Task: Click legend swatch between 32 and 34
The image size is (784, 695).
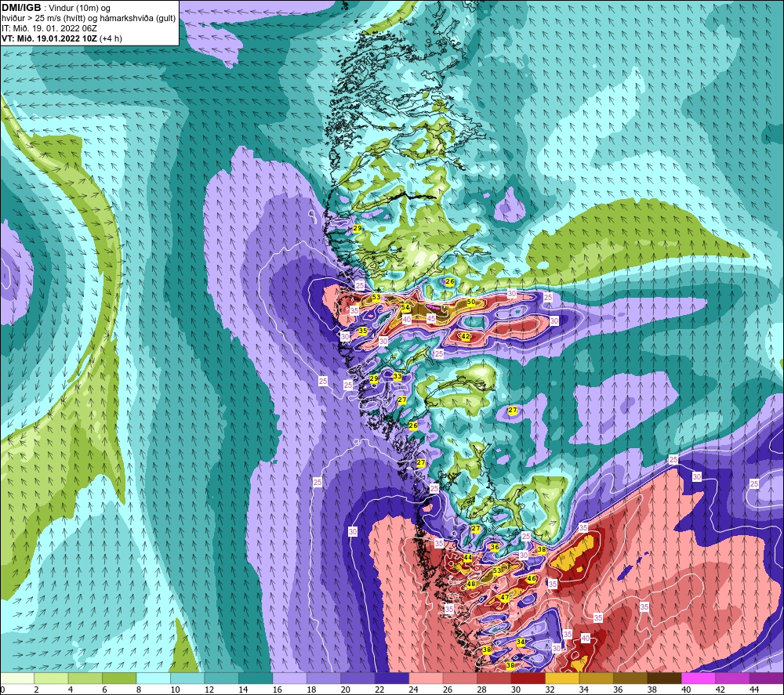Action: pyautogui.click(x=562, y=678)
